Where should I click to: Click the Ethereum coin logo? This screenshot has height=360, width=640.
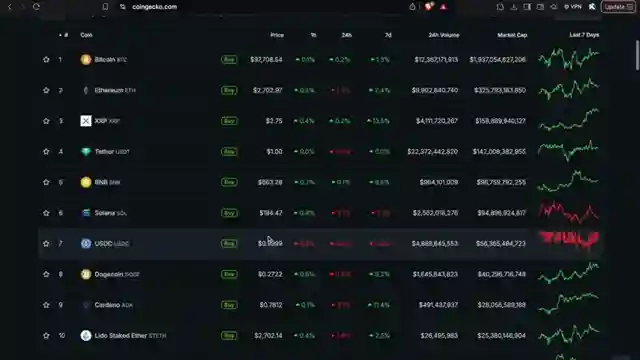click(x=86, y=90)
